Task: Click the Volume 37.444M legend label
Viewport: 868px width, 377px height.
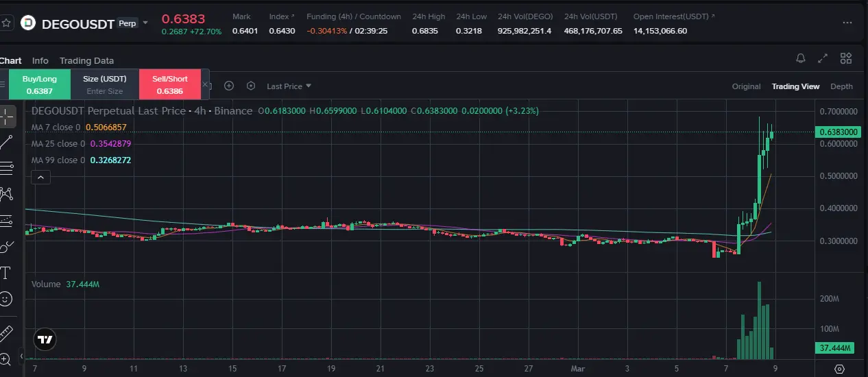Action: click(65, 284)
